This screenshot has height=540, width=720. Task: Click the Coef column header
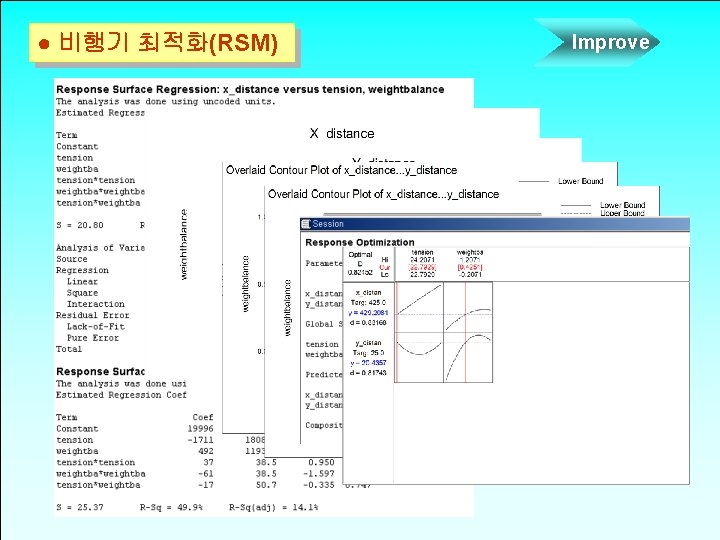pyautogui.click(x=203, y=417)
